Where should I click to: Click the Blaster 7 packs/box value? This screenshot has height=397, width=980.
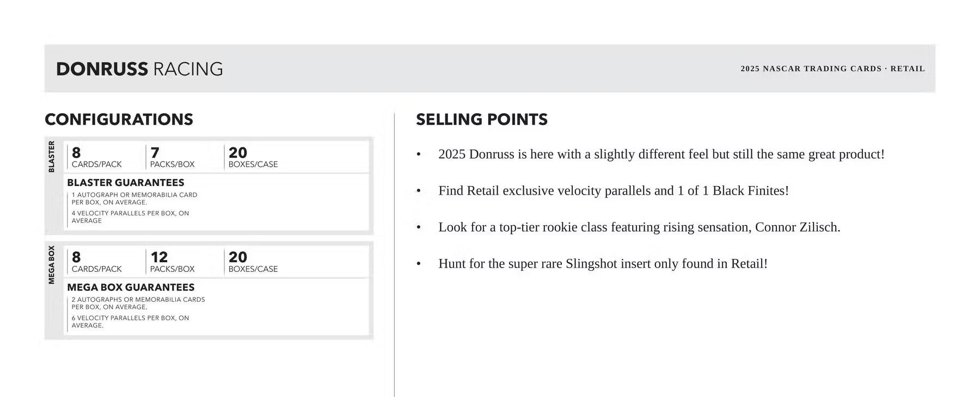(155, 153)
